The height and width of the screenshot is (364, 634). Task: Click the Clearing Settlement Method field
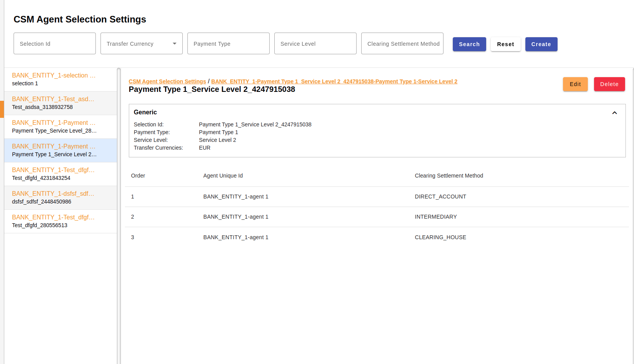(x=402, y=44)
